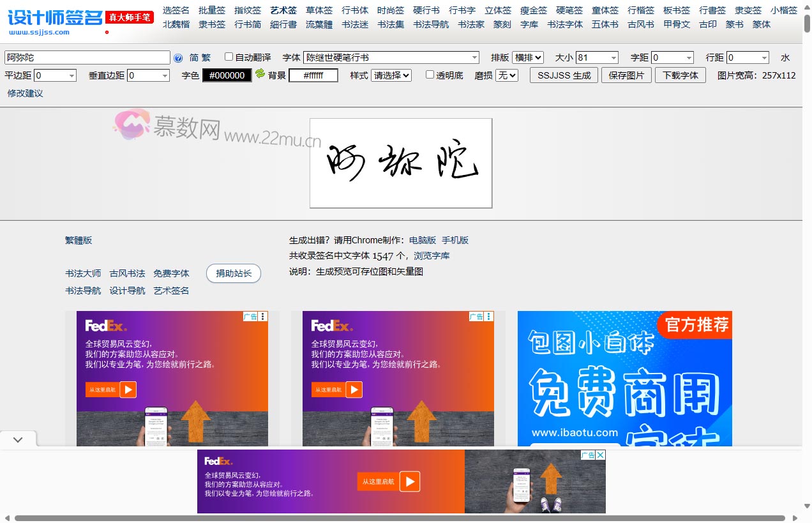Click the black 字色 color swatch
The width and height of the screenshot is (812, 523).
click(x=227, y=75)
